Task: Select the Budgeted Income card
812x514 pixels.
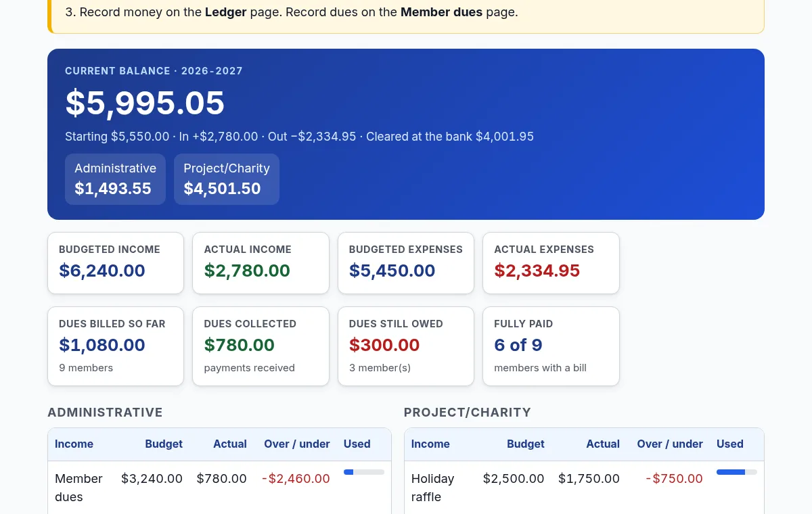Action: (x=116, y=263)
